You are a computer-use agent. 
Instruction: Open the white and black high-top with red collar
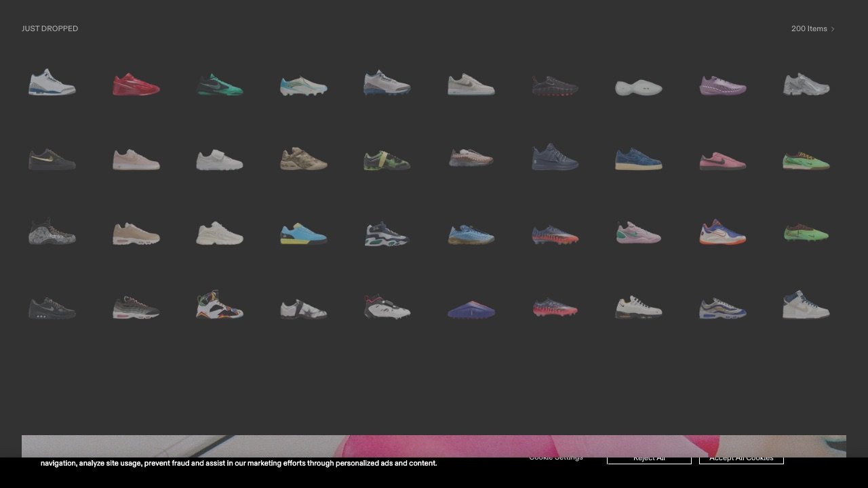(387, 307)
